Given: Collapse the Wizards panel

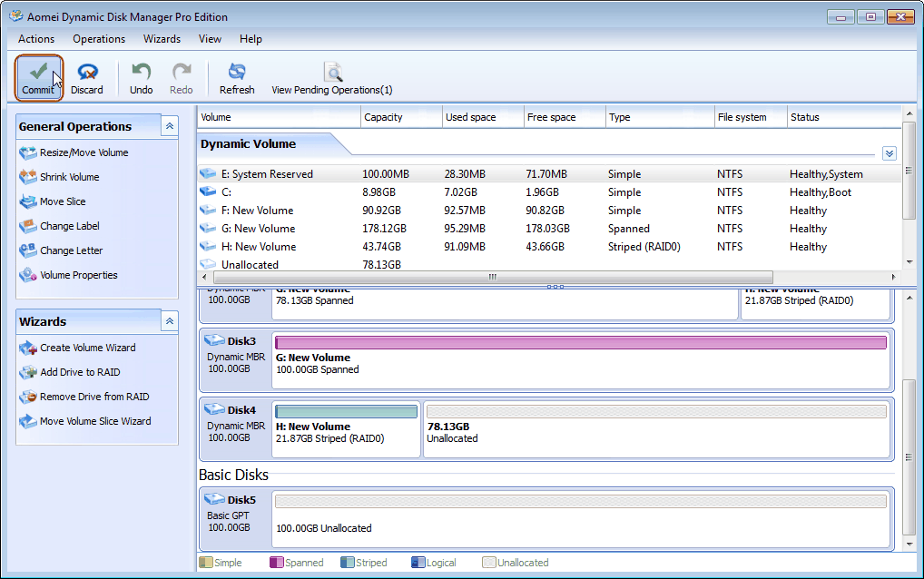Looking at the screenshot, I should [170, 321].
